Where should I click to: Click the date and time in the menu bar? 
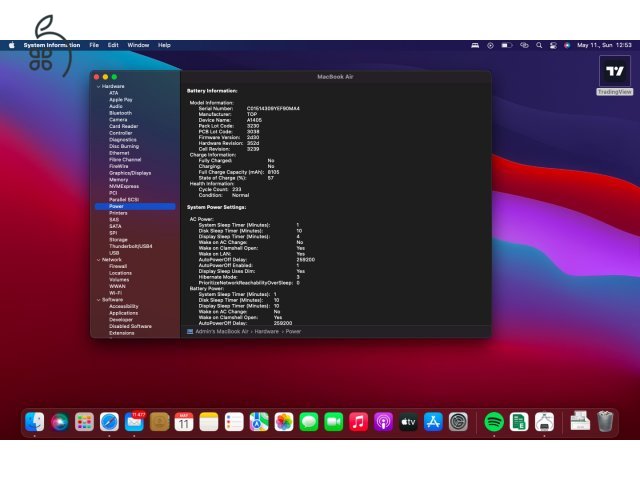(604, 45)
